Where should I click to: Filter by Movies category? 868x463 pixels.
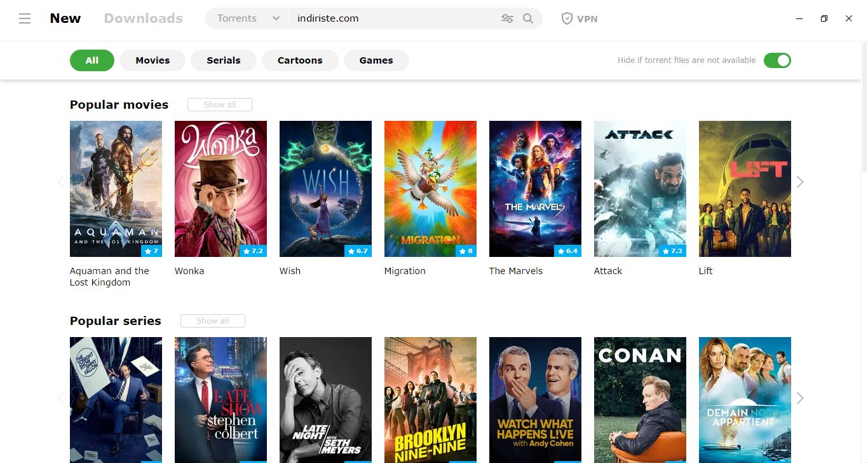pyautogui.click(x=153, y=60)
